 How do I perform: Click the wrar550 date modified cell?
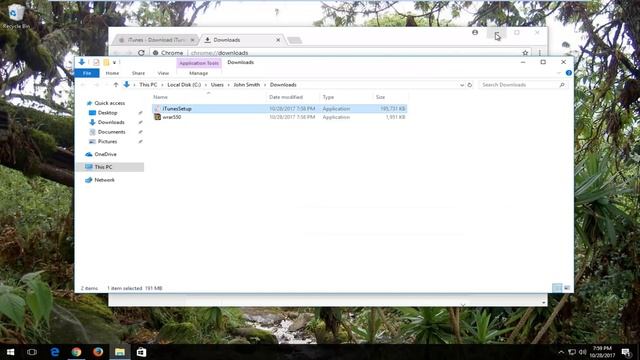click(x=292, y=117)
